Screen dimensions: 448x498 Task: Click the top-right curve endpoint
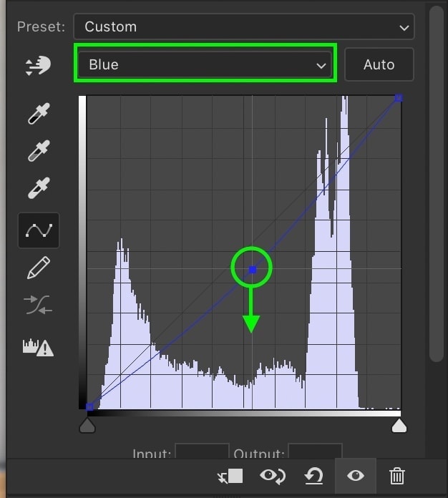click(399, 98)
